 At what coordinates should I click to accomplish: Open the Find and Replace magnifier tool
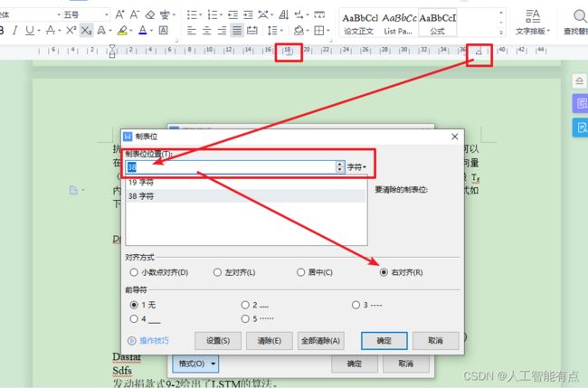[579, 16]
